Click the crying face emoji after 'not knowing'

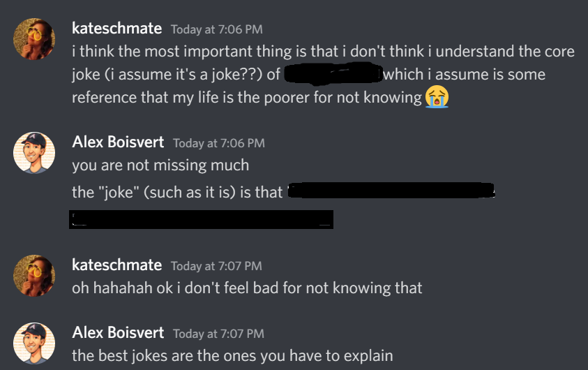(x=437, y=97)
